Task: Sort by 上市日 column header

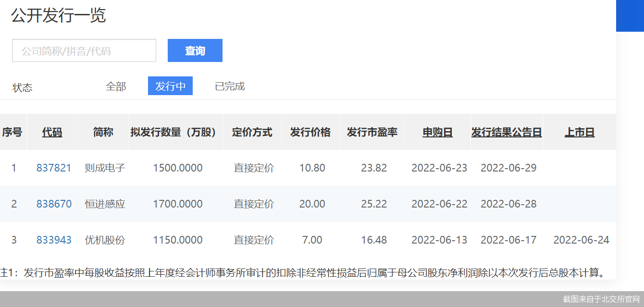Action: [x=580, y=132]
